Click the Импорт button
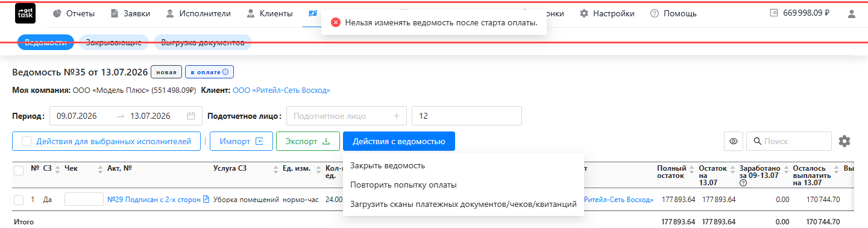This screenshot has height=228, width=868. point(241,141)
